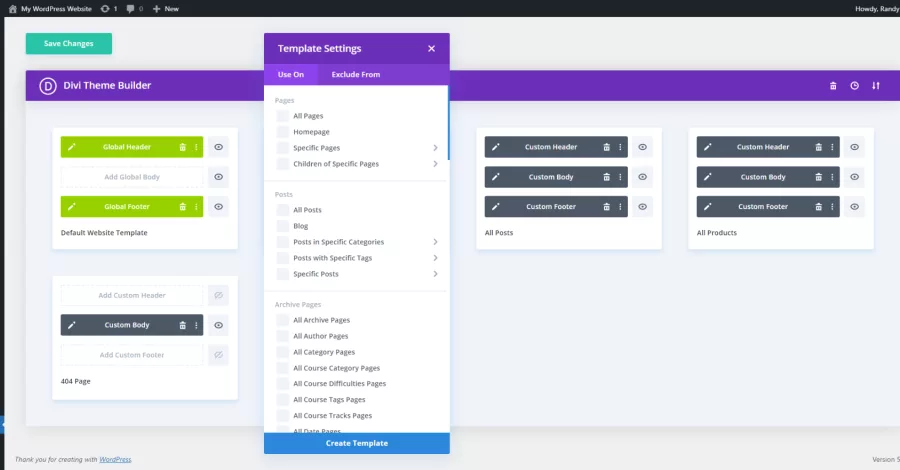The height and width of the screenshot is (470, 900).
Task: Expand the Specific Posts chevron
Action: 435,274
